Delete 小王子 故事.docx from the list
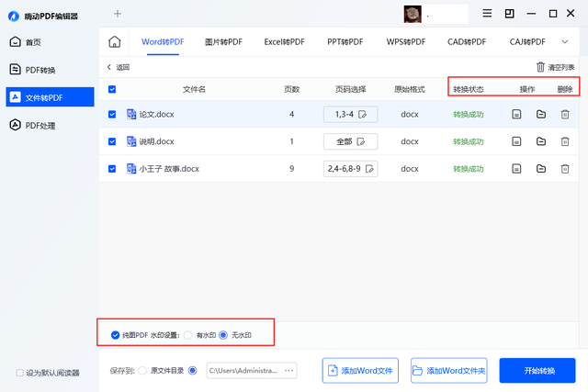The width and height of the screenshot is (588, 392). [565, 169]
